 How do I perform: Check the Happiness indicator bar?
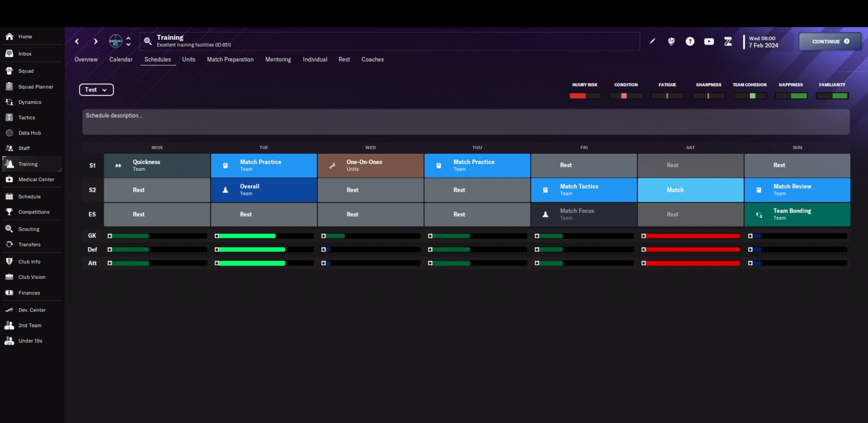pos(791,96)
